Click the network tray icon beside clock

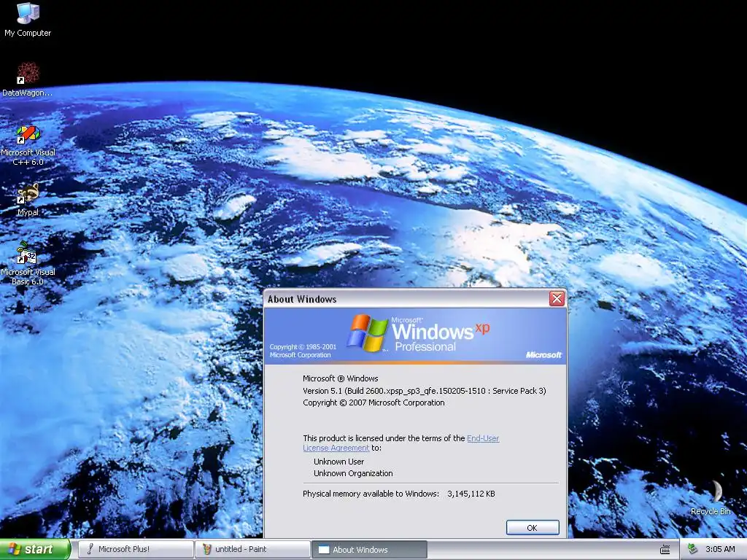pyautogui.click(x=693, y=549)
